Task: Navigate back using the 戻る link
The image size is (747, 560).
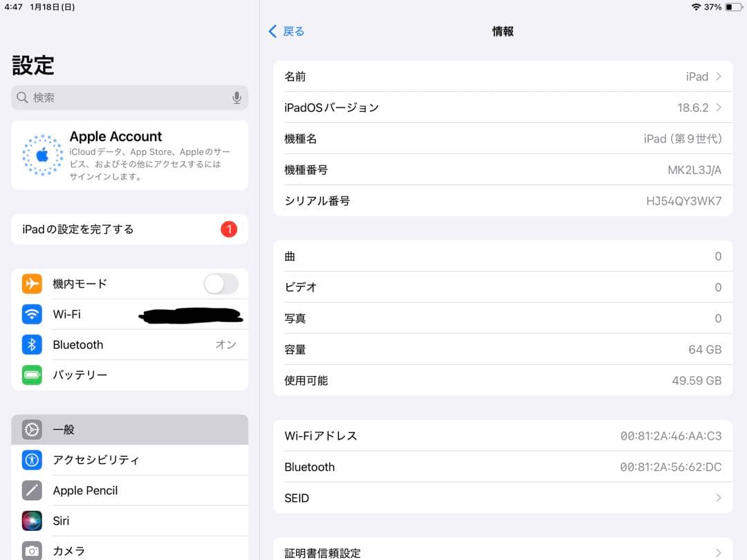Action: click(x=285, y=31)
